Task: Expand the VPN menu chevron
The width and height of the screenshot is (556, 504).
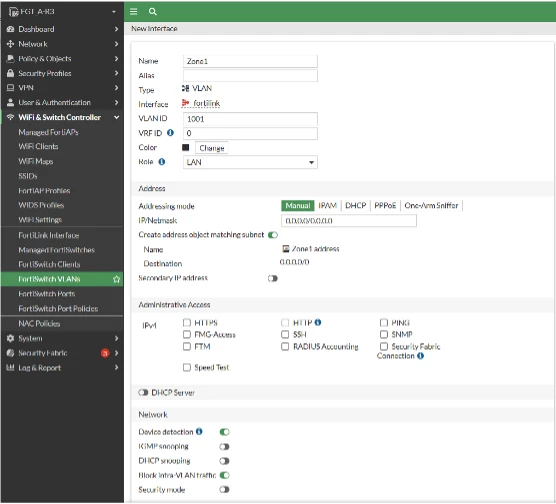Action: (x=116, y=88)
